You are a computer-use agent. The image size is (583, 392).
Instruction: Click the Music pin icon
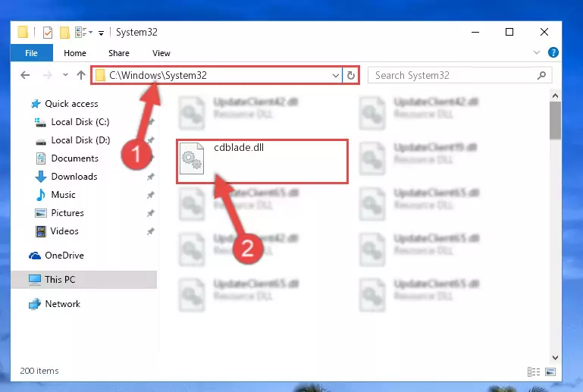150,195
